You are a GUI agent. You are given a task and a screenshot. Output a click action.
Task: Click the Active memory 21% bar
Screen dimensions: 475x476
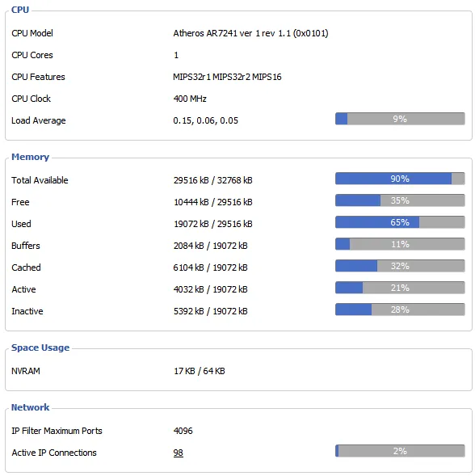[399, 288]
